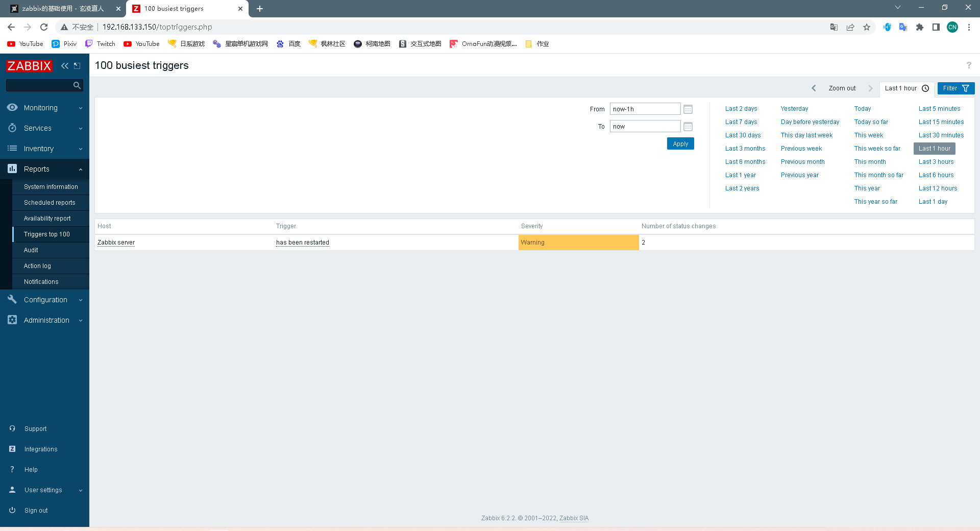Select Last 5 minutes period
This screenshot has height=531, width=980.
939,109
